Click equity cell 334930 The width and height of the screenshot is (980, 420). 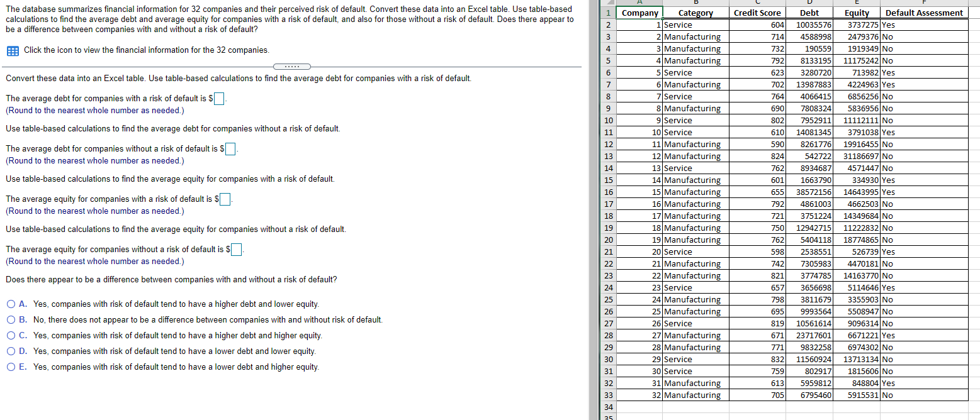click(857, 180)
